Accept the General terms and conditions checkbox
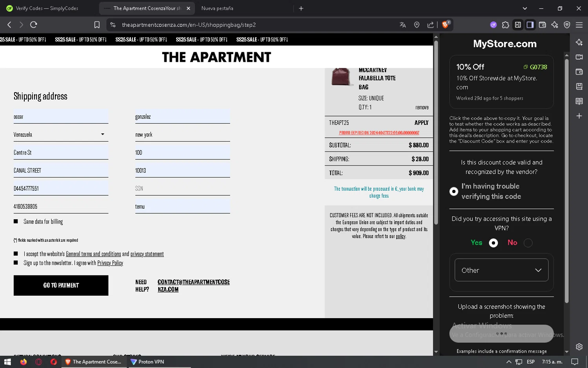This screenshot has height=368, width=588. [16, 254]
